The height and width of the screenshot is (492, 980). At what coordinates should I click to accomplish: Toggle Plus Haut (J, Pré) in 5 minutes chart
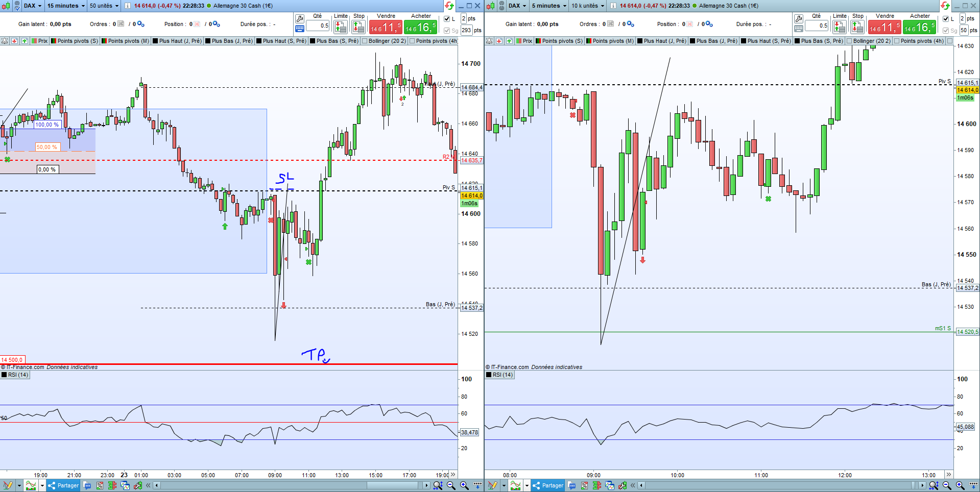click(661, 41)
